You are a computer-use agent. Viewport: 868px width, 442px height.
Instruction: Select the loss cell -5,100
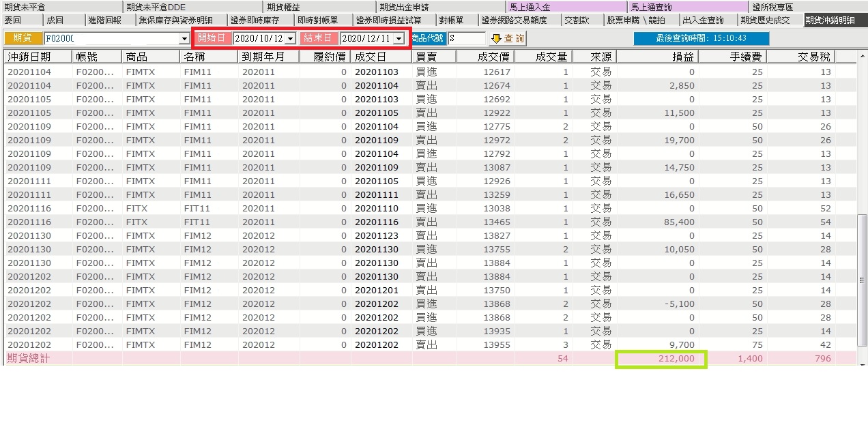click(x=678, y=304)
